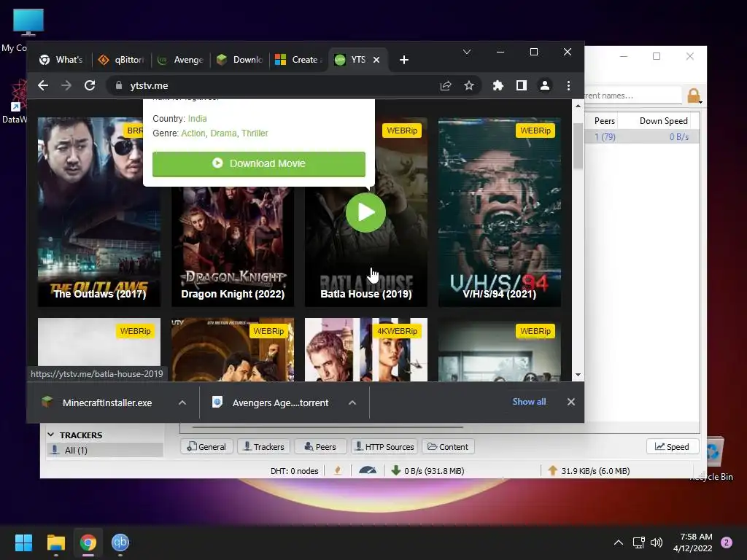747x560 pixels.
Task: Open File Explorer from the taskbar
Action: (x=55, y=542)
